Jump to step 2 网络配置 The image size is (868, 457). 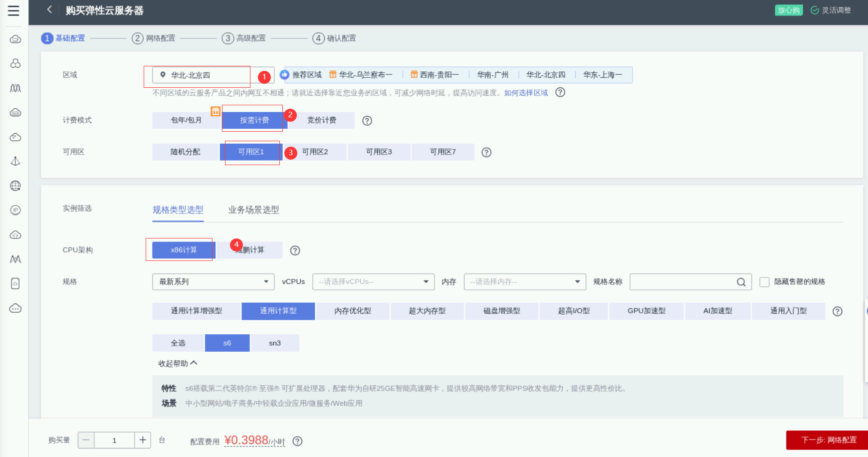[x=154, y=38]
